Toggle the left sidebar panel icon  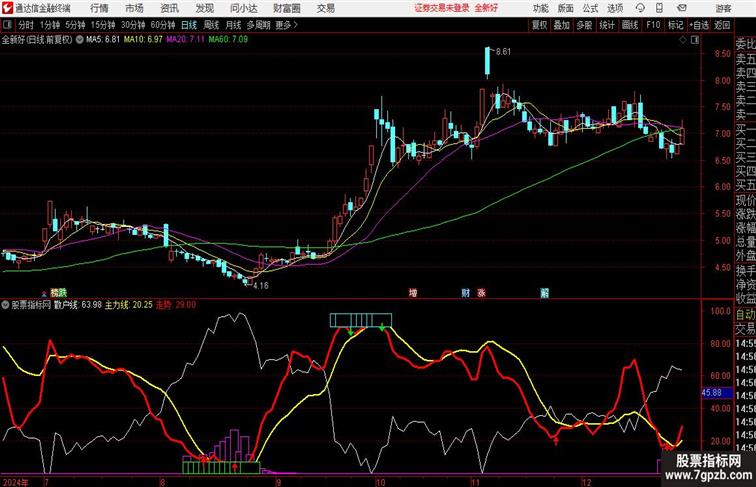point(7,25)
